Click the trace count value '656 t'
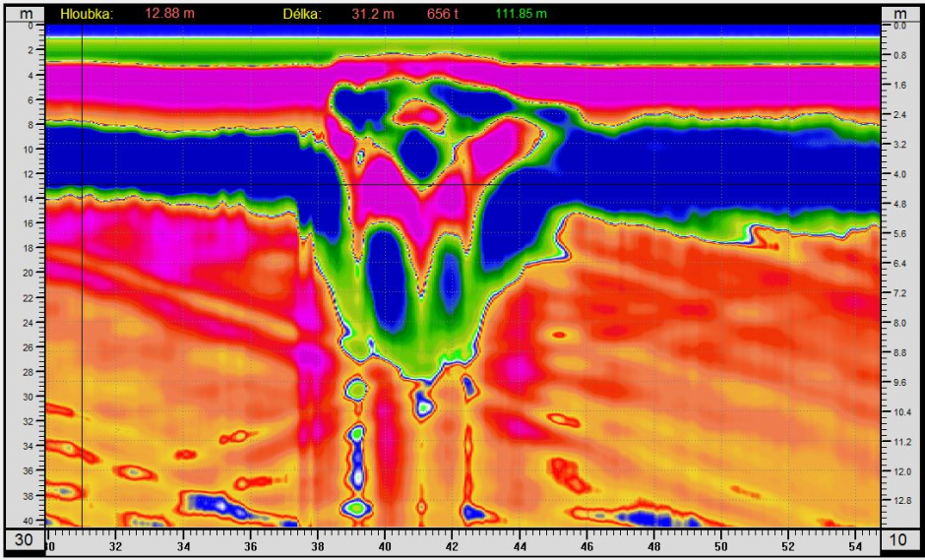Screen dimensions: 925x560 click(x=441, y=14)
